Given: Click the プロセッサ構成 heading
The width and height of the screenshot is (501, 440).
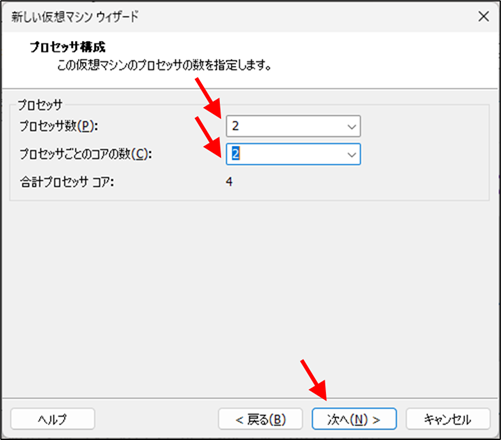Looking at the screenshot, I should (67, 47).
